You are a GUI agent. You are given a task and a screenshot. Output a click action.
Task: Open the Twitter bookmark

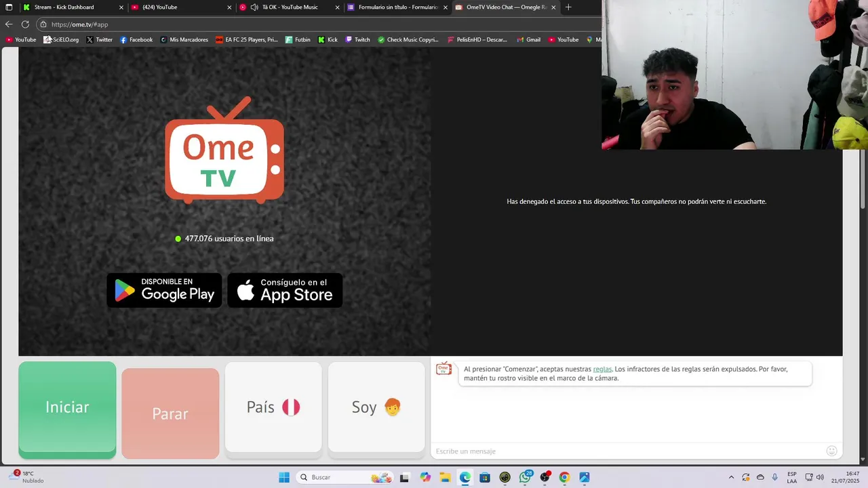pos(99,39)
